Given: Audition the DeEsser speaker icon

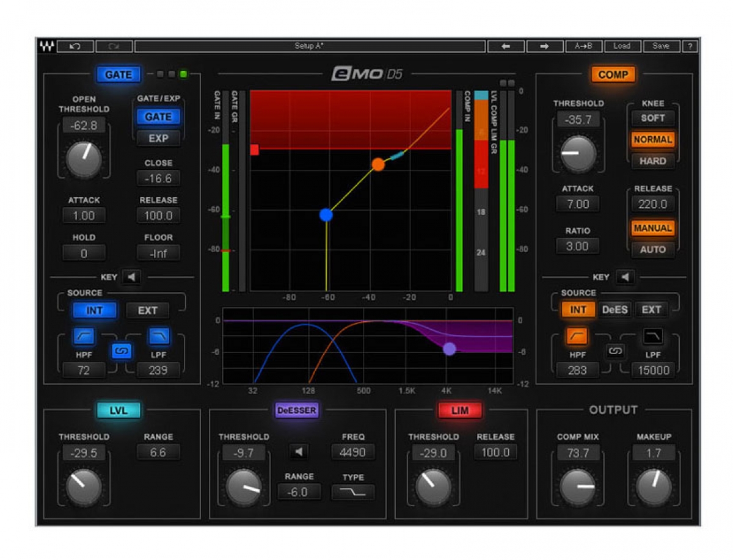Looking at the screenshot, I should point(298,452).
